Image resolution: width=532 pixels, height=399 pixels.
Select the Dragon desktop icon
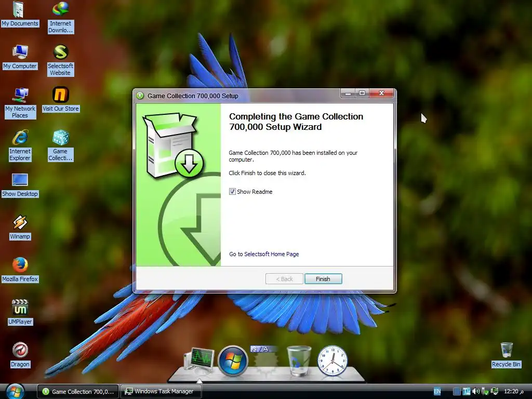[x=20, y=355]
